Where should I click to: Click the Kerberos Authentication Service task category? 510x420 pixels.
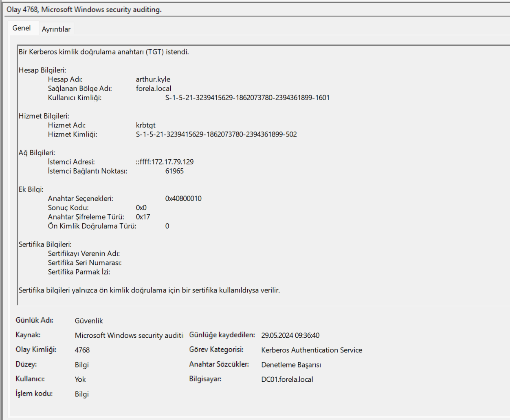[312, 350]
